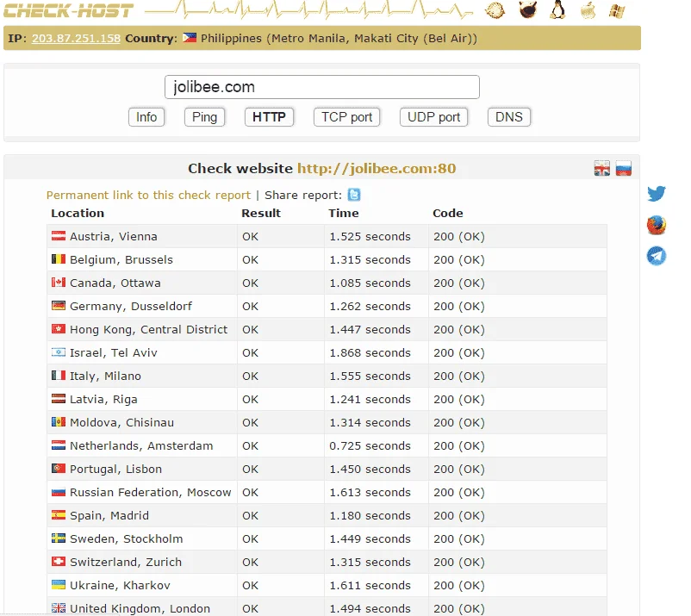Click the Philippines country location text
Viewport: 691px width, 616px height.
pos(339,38)
